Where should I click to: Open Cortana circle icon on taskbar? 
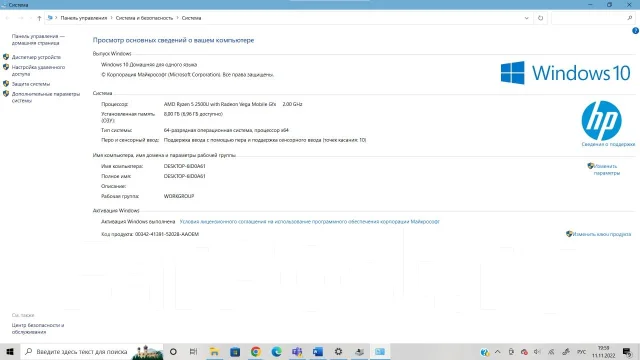[x=173, y=351]
